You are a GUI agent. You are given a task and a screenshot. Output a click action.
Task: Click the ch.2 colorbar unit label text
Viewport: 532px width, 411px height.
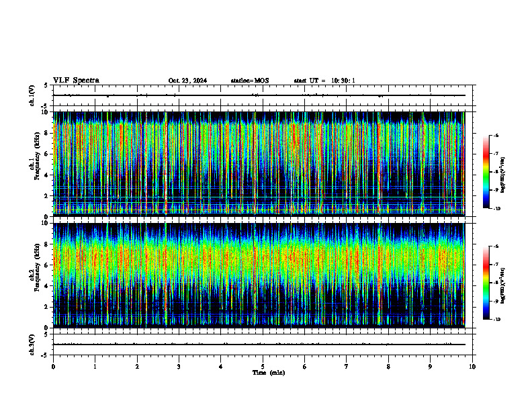click(x=503, y=285)
